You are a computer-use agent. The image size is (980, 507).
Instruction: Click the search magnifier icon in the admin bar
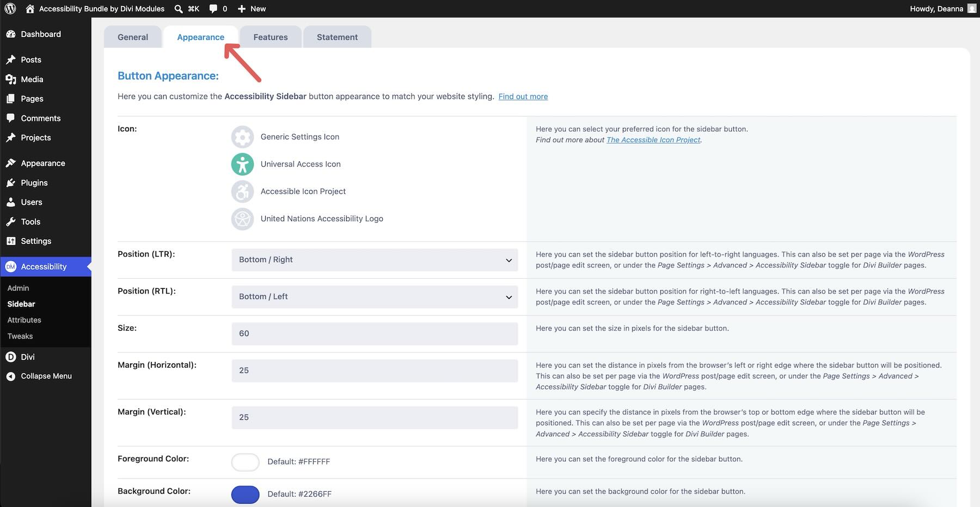coord(179,9)
